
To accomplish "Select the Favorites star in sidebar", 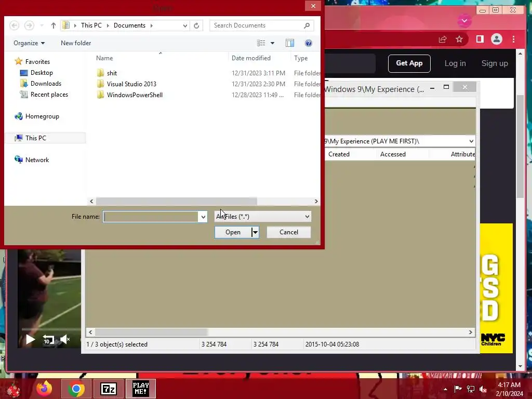I will (18, 61).
